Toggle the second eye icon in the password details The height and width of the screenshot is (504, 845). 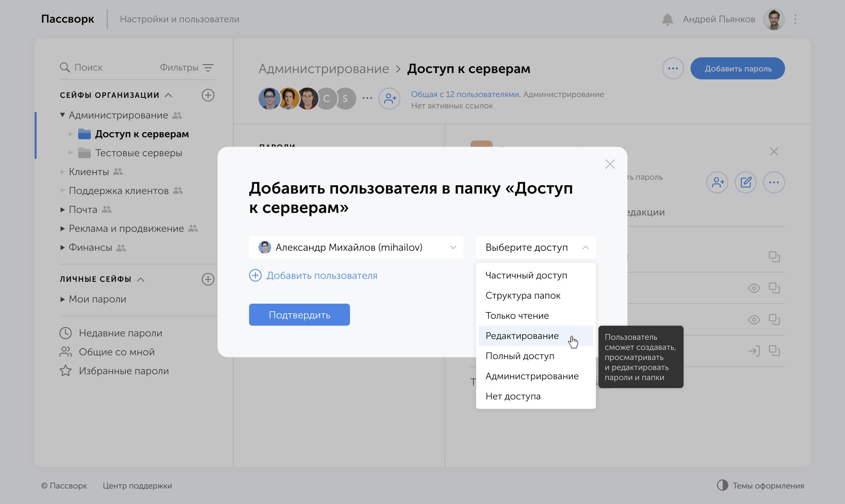coord(754,320)
